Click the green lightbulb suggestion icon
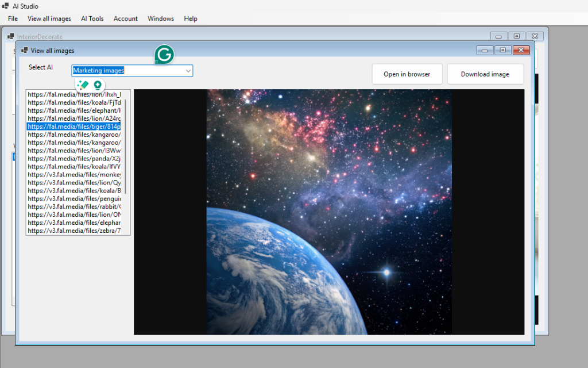The width and height of the screenshot is (588, 368). coord(98,85)
